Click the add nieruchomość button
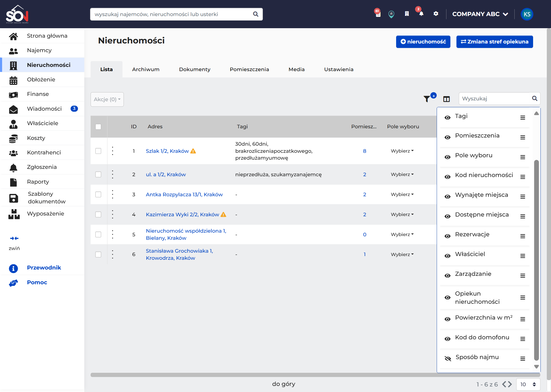 click(423, 42)
